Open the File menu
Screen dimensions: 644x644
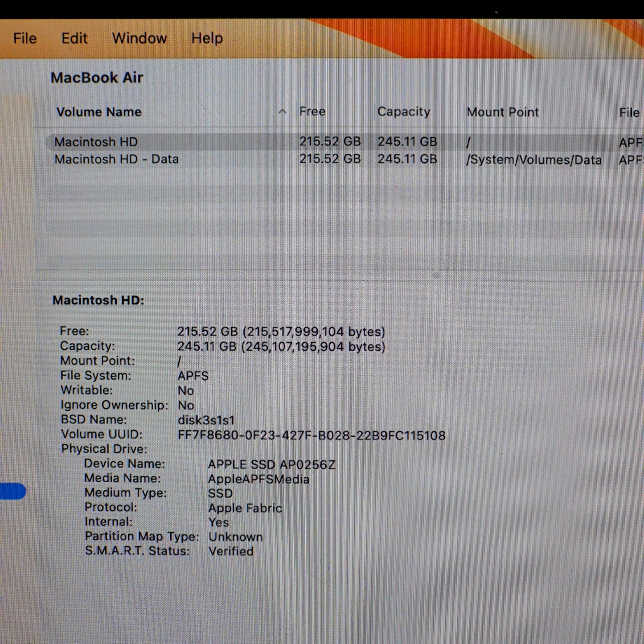pos(25,38)
